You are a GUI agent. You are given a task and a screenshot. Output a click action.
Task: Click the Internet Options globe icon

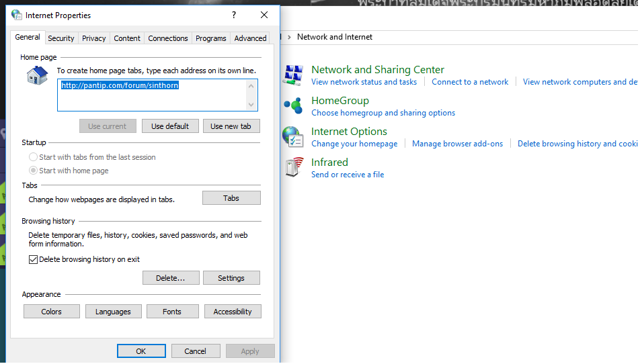point(292,137)
